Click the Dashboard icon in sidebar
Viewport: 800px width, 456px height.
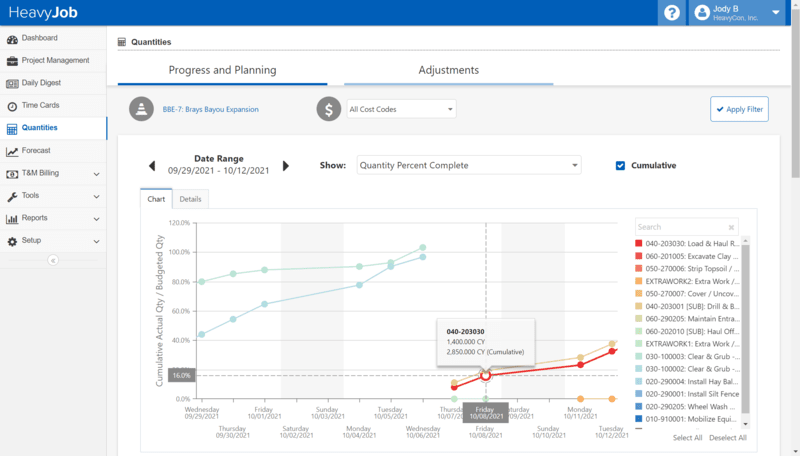click(x=12, y=39)
